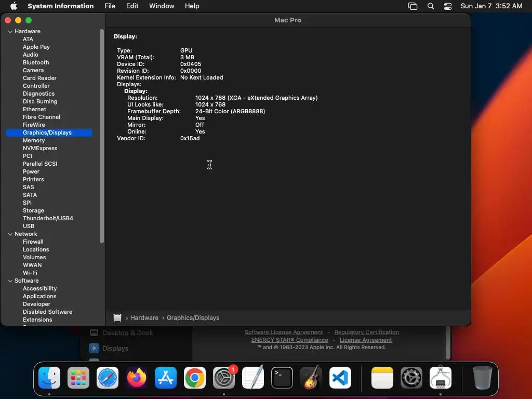Select Extensions under Software
The height and width of the screenshot is (399, 532).
(x=37, y=320)
